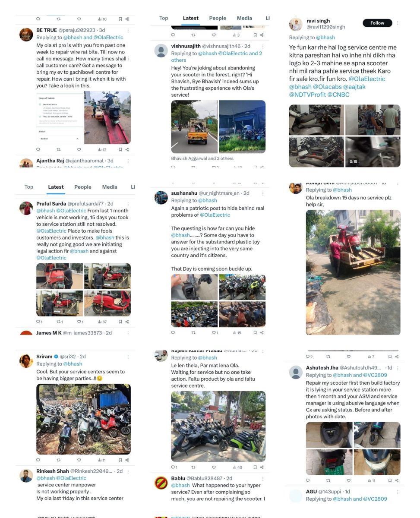The height and width of the screenshot is (518, 420).
Task: View analytics showing 87 on Praful Sarda's tweet
Action: [102, 322]
